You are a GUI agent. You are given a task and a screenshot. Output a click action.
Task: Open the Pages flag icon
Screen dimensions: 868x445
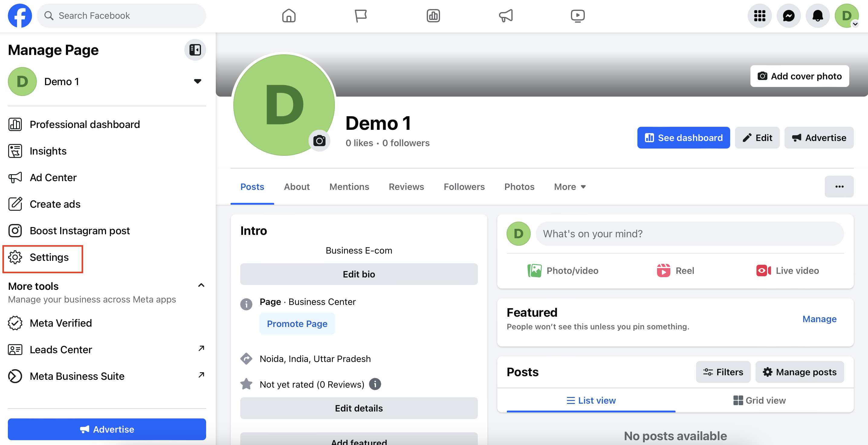361,15
